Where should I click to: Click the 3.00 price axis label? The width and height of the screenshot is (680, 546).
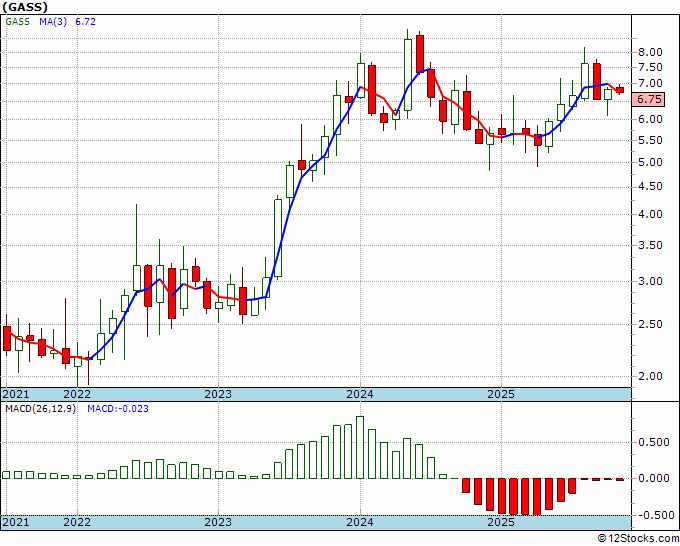coord(650,281)
